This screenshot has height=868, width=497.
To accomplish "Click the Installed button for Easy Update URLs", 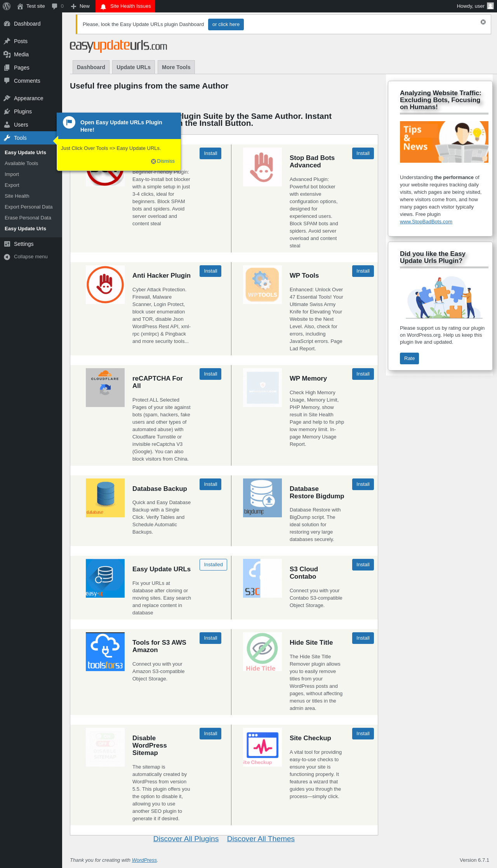I will [x=213, y=565].
